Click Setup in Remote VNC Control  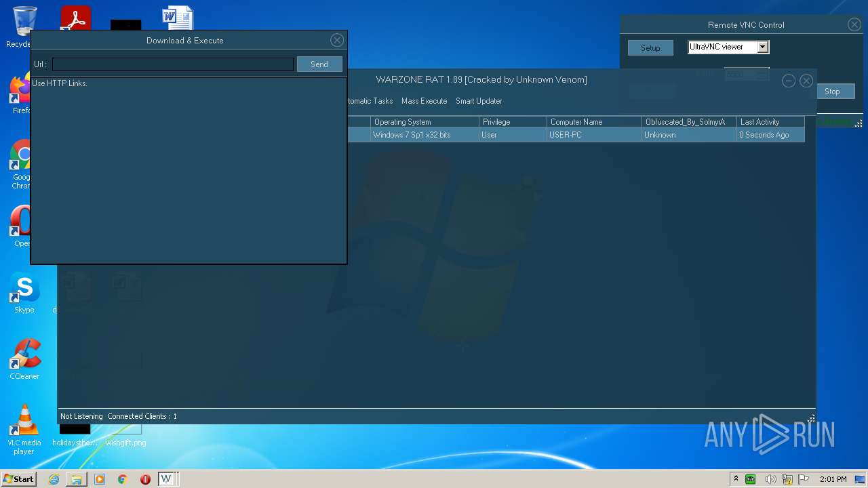[650, 48]
